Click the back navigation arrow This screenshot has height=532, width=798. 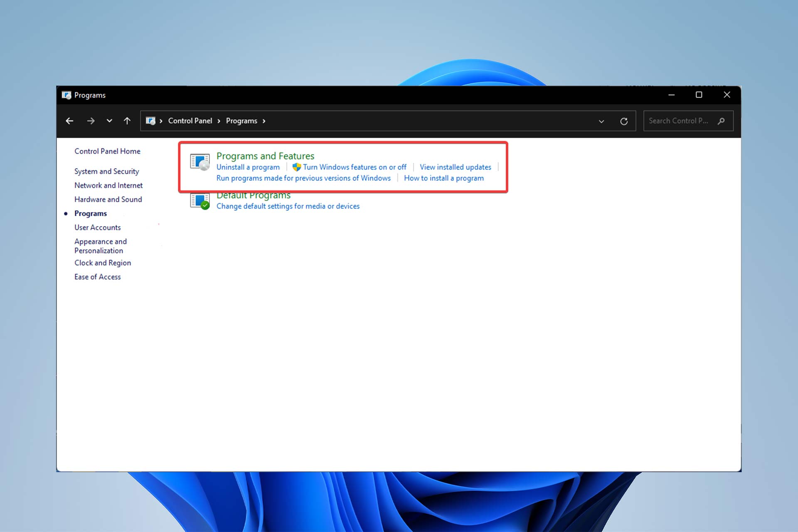coord(69,121)
